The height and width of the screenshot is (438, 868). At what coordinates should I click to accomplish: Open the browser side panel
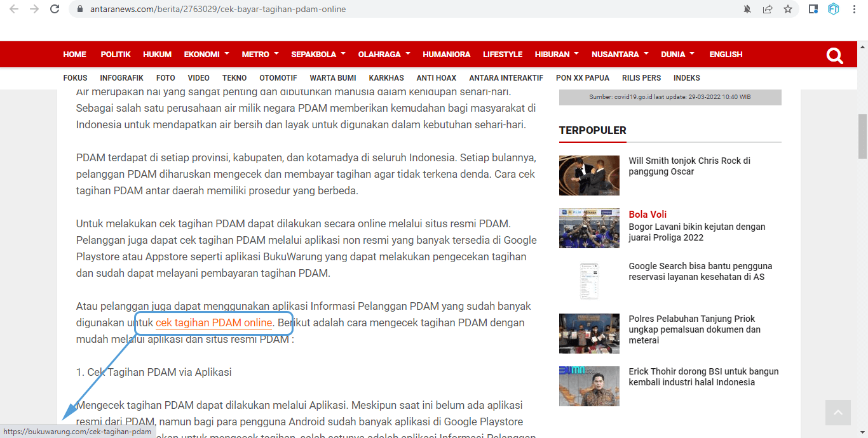click(813, 9)
